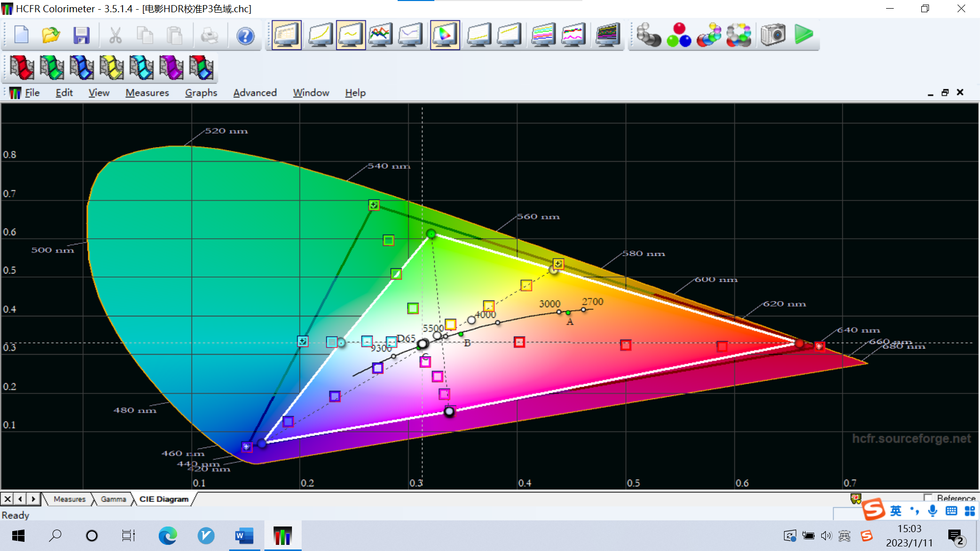980x551 pixels.
Task: Click the gray scale measure balls icon
Action: tap(648, 35)
